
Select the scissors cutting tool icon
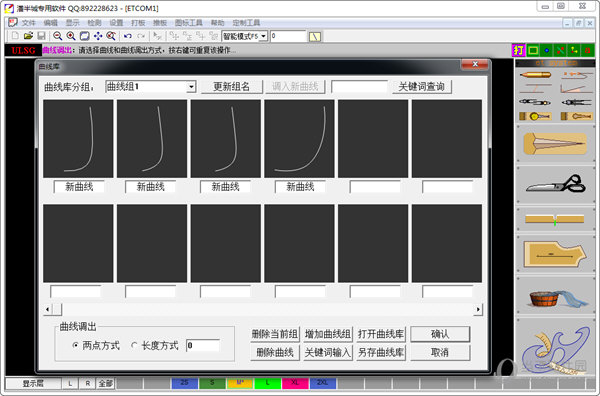pos(555,184)
